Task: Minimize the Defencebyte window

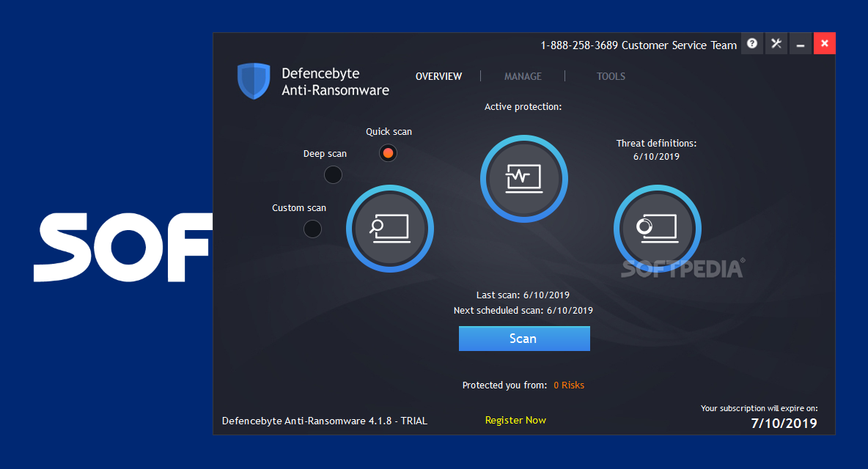Action: pos(801,44)
